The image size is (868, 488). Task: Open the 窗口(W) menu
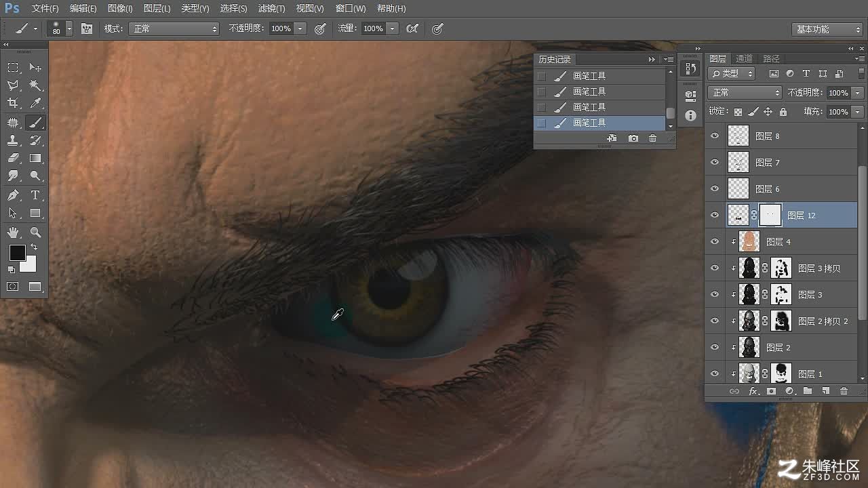click(351, 8)
